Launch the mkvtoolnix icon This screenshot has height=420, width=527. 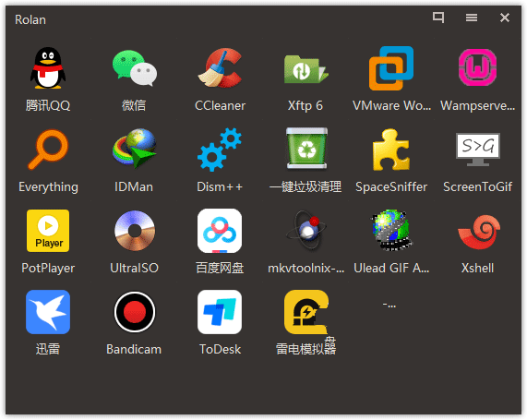click(x=305, y=230)
